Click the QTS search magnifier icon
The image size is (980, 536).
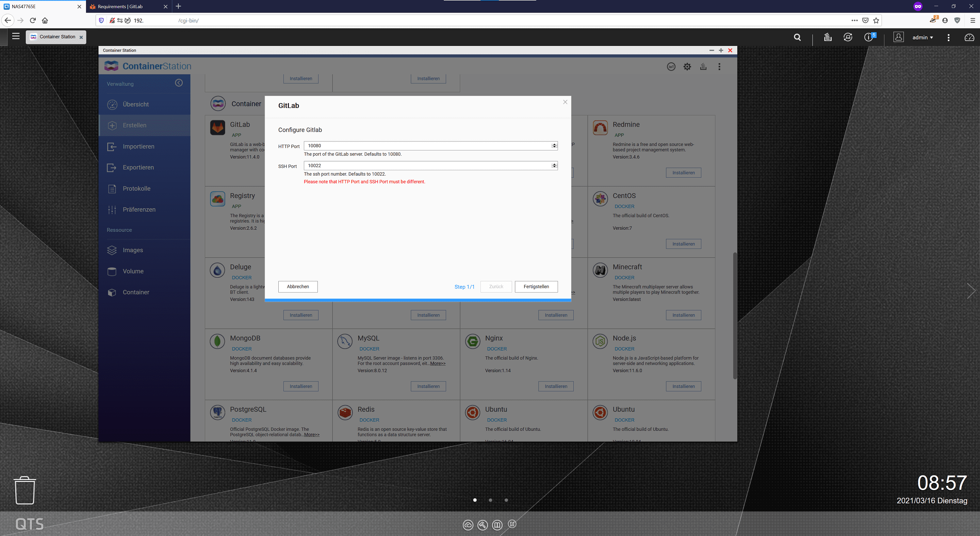point(797,37)
